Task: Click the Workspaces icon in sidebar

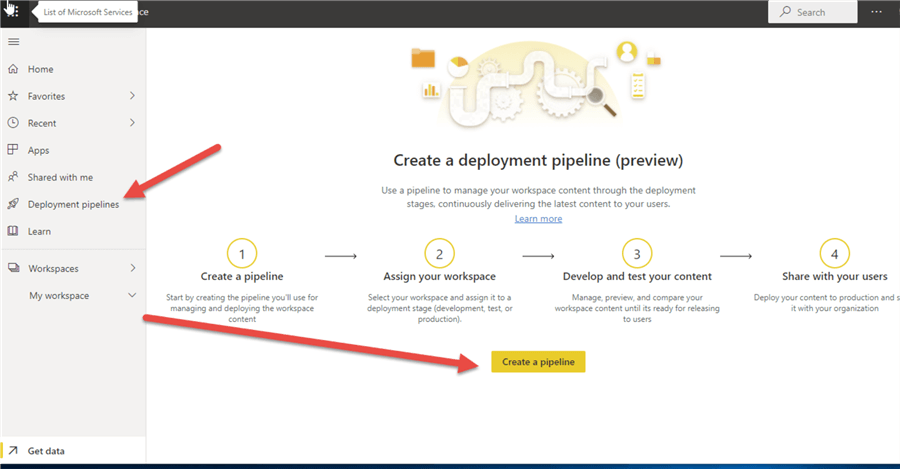Action: (x=13, y=268)
